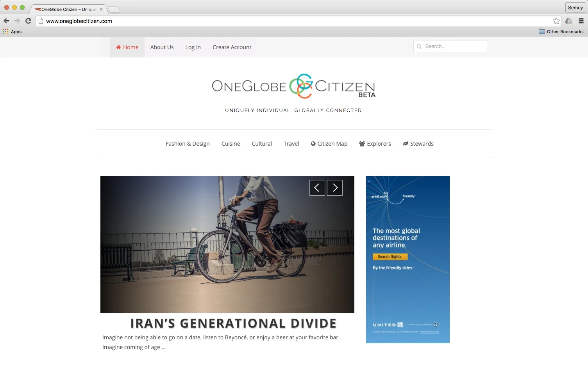Open the About Us page
Screen dimensions: 588x378
162,47
